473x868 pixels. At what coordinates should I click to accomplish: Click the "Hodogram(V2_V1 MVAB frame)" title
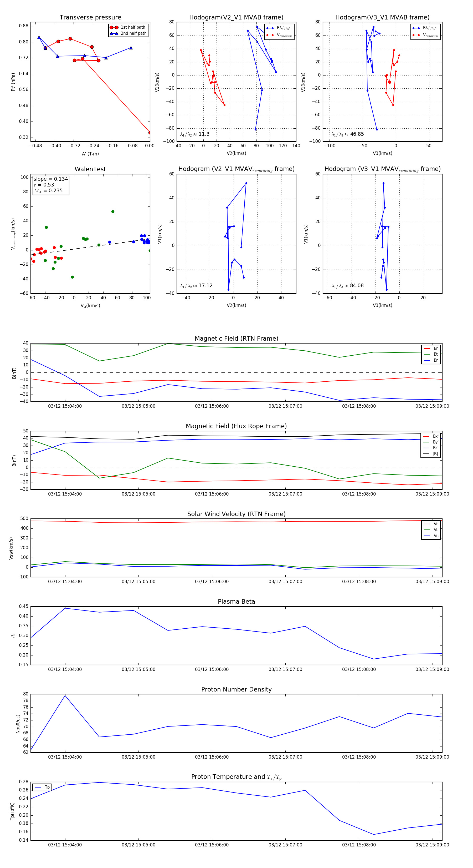(x=236, y=18)
